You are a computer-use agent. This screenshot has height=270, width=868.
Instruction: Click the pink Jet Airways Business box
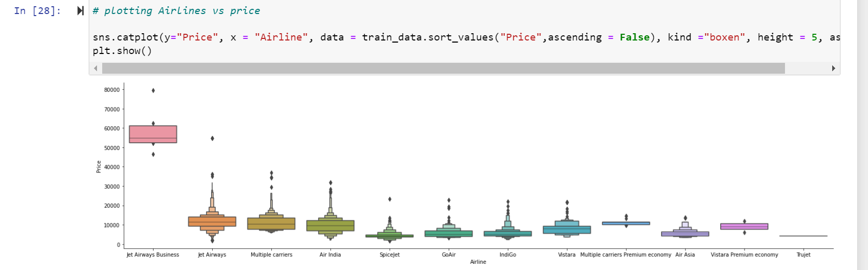pos(153,134)
